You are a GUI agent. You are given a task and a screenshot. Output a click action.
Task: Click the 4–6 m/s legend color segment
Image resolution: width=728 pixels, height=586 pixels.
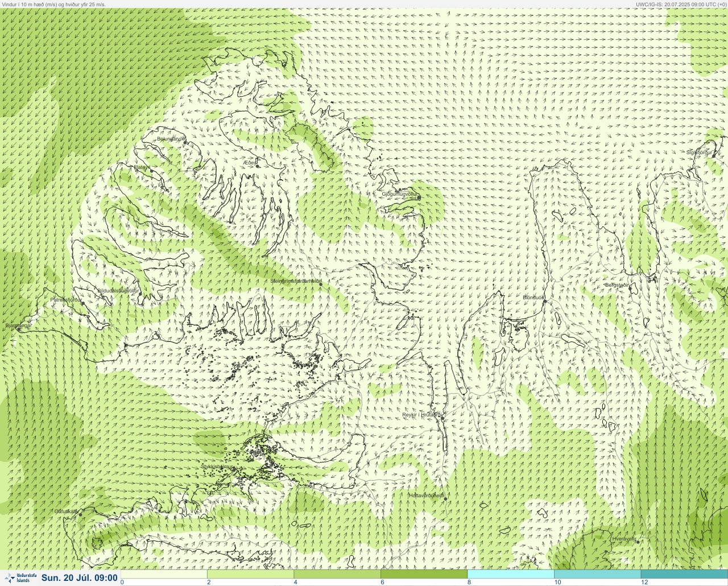(337, 574)
